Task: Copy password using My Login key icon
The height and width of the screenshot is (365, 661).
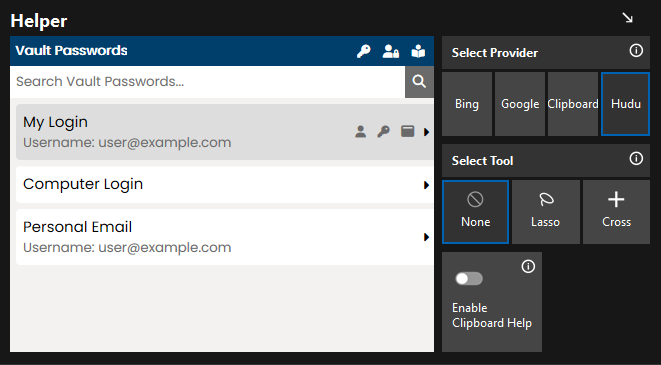Action: tap(383, 132)
